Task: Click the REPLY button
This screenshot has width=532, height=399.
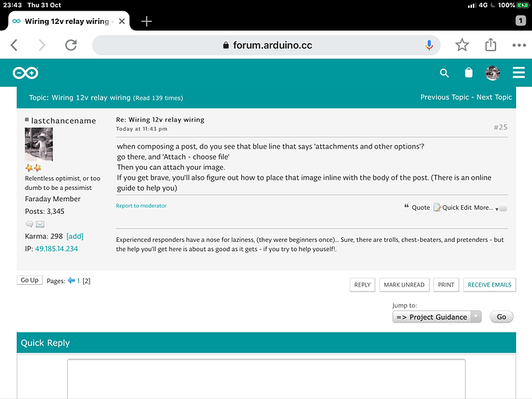Action: [x=363, y=285]
